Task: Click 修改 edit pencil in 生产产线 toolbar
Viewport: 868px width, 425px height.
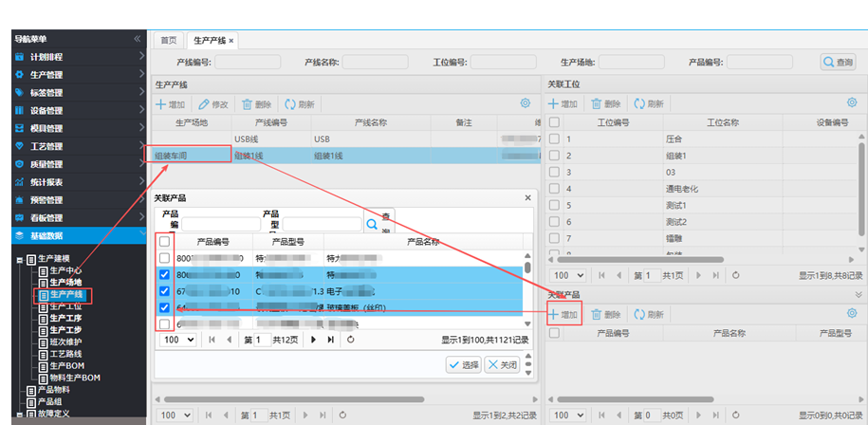Action: coord(213,104)
